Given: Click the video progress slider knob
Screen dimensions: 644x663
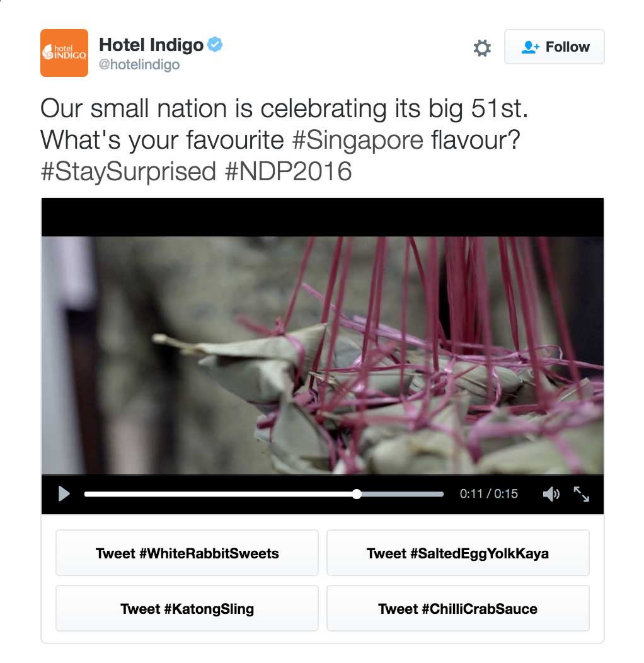Looking at the screenshot, I should 357,494.
